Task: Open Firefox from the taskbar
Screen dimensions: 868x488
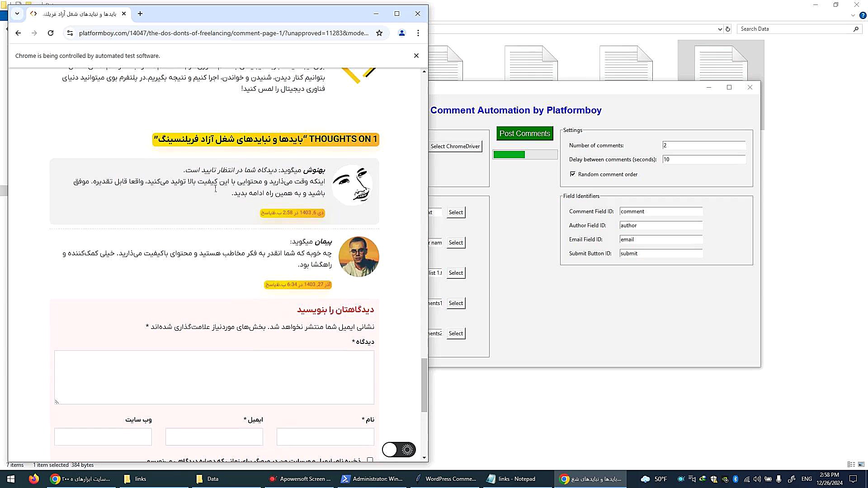Action: tap(34, 479)
